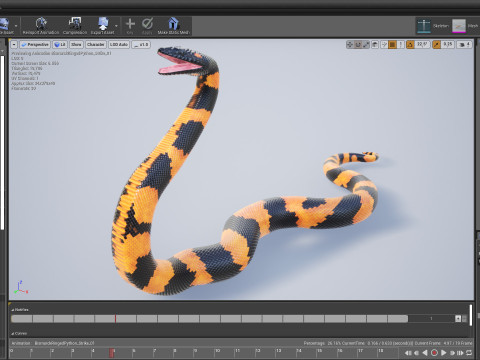Image resolution: width=480 pixels, height=360 pixels.
Task: Step forward one frame
Action: [x=452, y=353]
